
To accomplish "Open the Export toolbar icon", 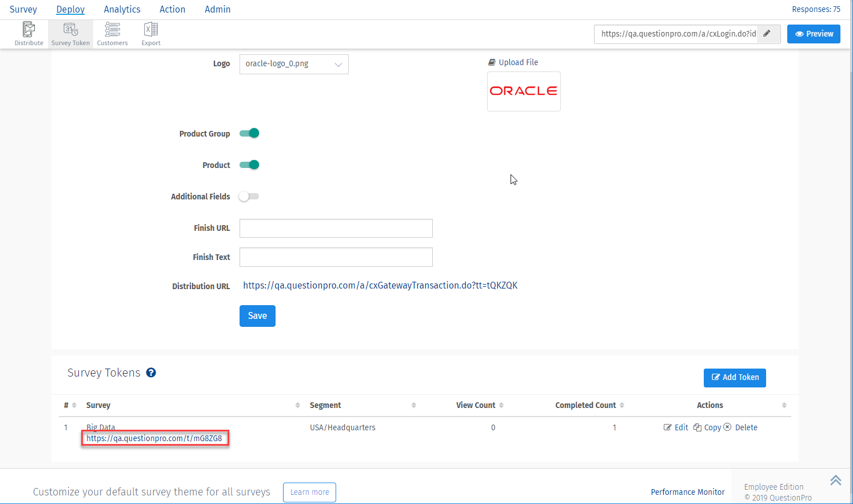I will 151,34.
